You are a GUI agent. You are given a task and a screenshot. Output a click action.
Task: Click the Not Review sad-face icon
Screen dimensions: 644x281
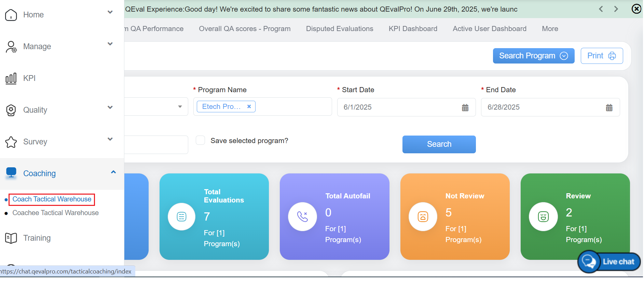click(423, 216)
